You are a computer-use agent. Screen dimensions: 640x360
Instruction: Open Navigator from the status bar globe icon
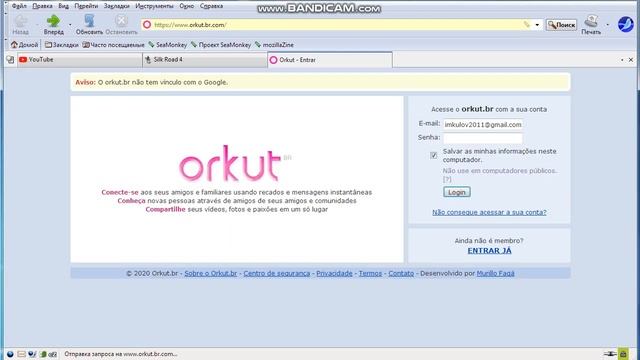(x=10, y=354)
